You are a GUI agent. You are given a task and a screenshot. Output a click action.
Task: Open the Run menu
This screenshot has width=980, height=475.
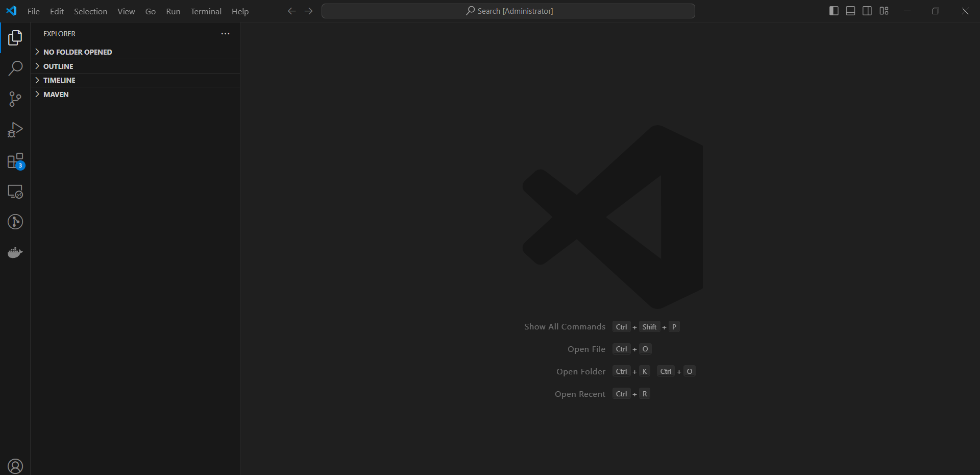coord(173,11)
